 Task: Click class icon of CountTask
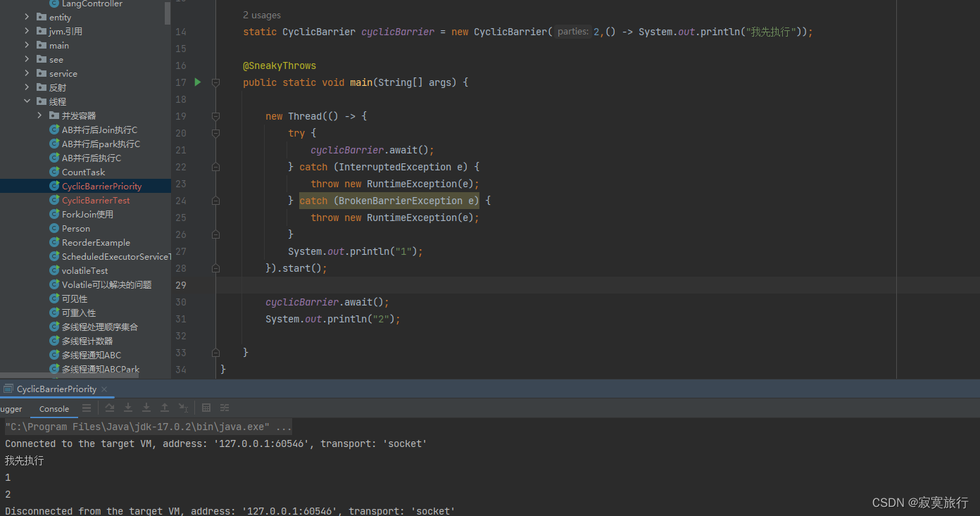click(54, 172)
